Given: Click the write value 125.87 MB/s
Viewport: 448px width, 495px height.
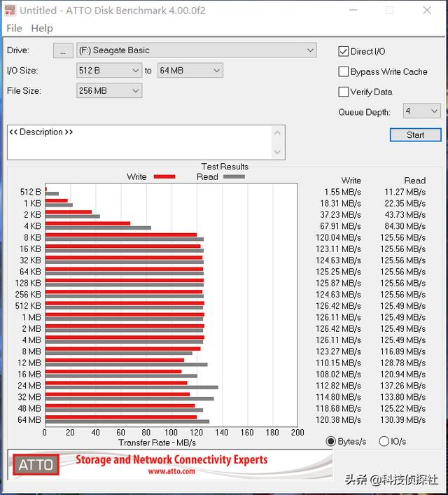Looking at the screenshot, I should tap(338, 283).
